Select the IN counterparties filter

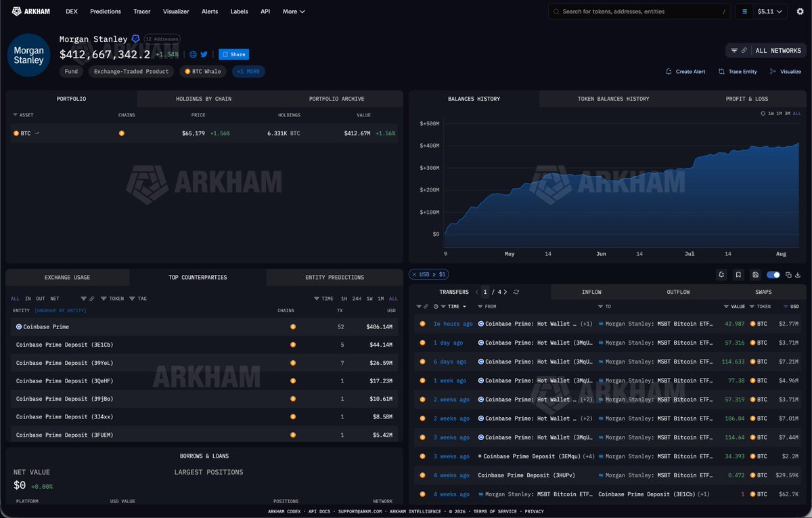(x=28, y=299)
